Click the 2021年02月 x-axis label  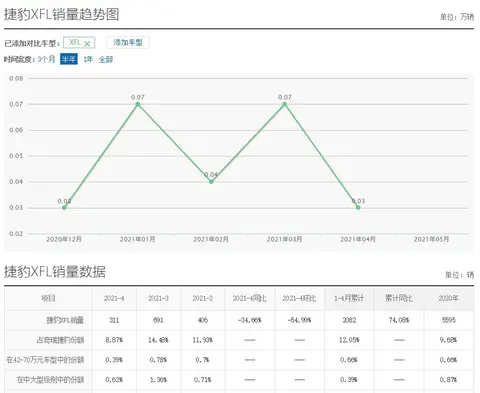tap(211, 239)
